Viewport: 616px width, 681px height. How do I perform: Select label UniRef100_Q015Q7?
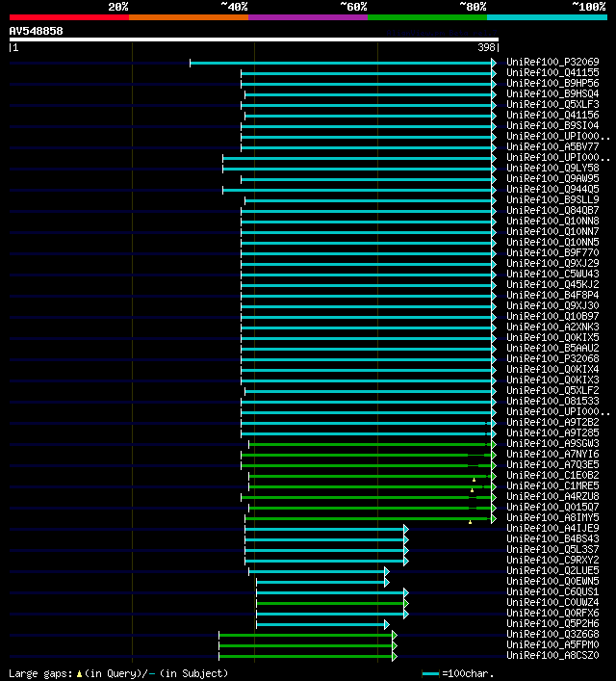(x=552, y=508)
